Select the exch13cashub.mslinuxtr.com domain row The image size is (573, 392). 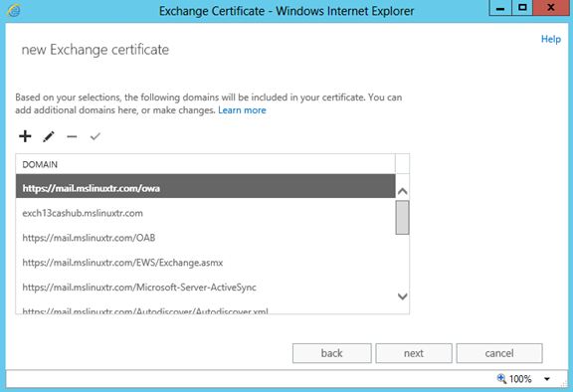pyautogui.click(x=205, y=213)
